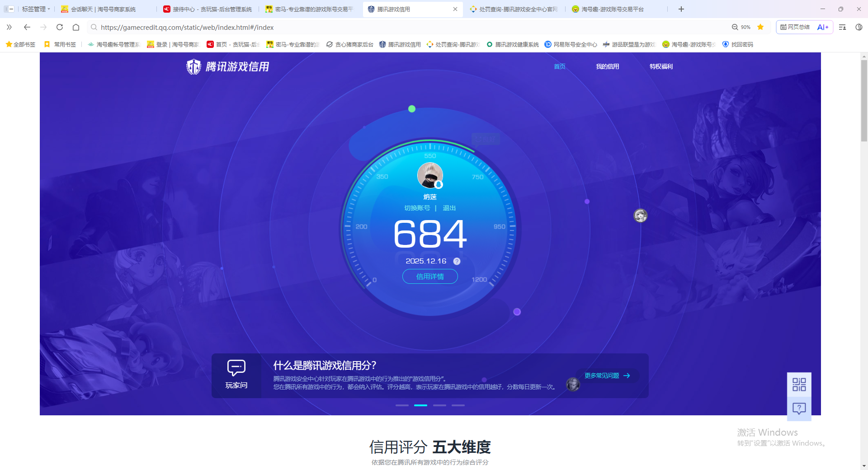Click 退出 to log out
Viewport: 868px width, 470px height.
pos(449,208)
